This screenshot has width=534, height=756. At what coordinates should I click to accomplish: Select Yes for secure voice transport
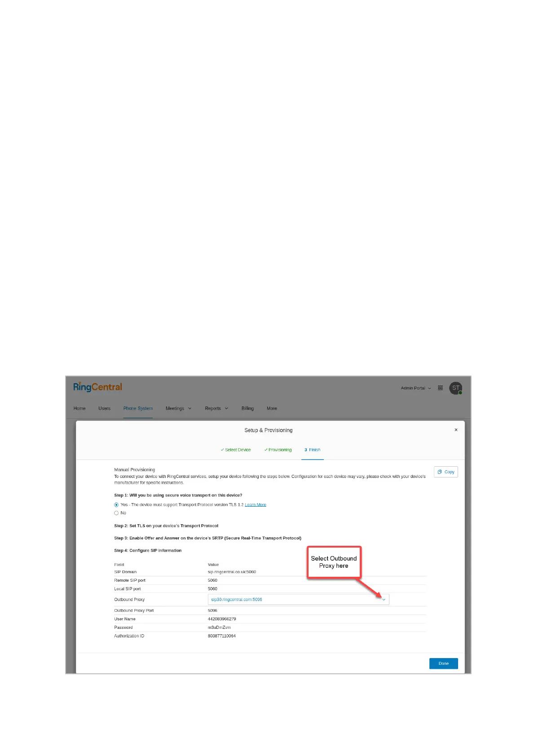[116, 505]
